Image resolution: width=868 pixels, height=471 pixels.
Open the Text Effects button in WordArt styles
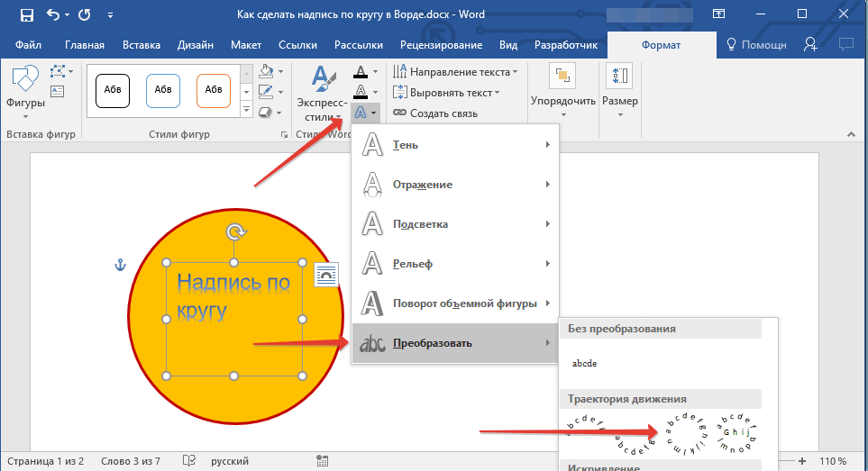pyautogui.click(x=365, y=113)
